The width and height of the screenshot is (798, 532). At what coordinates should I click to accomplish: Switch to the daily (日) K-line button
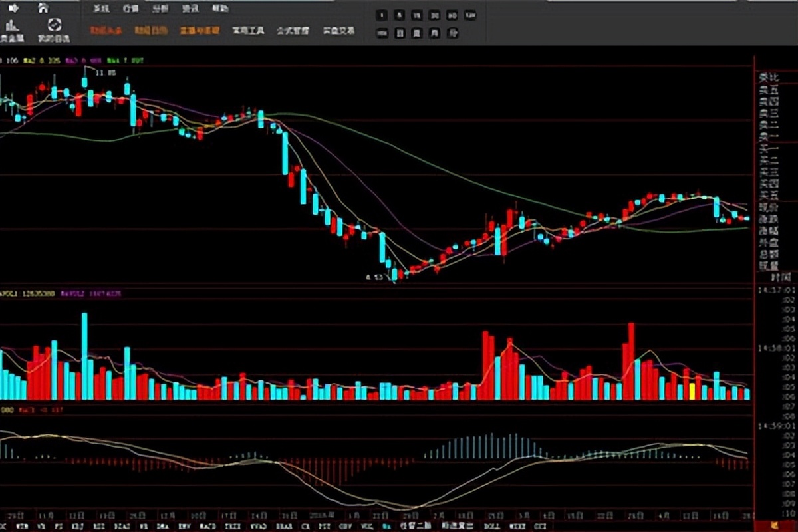click(400, 32)
